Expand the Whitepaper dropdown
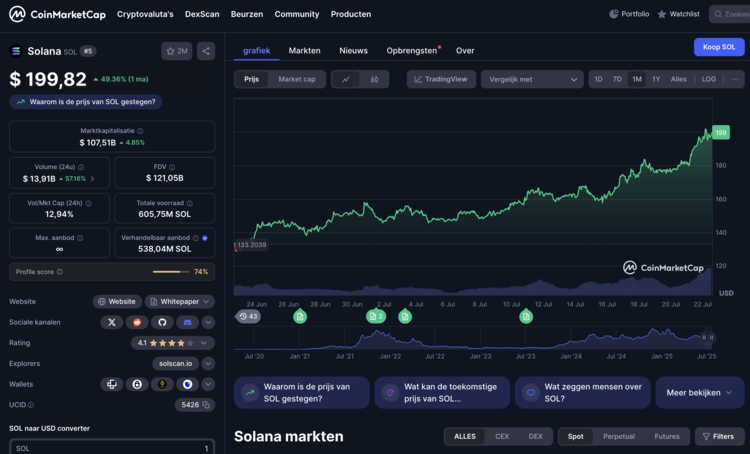Viewport: 750px width, 454px height. [179, 302]
